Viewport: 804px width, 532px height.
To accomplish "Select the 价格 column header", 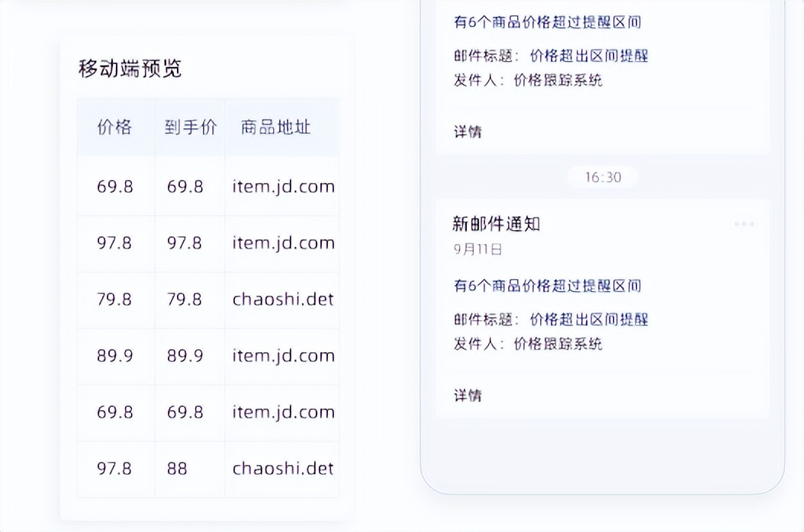I will click(x=115, y=128).
